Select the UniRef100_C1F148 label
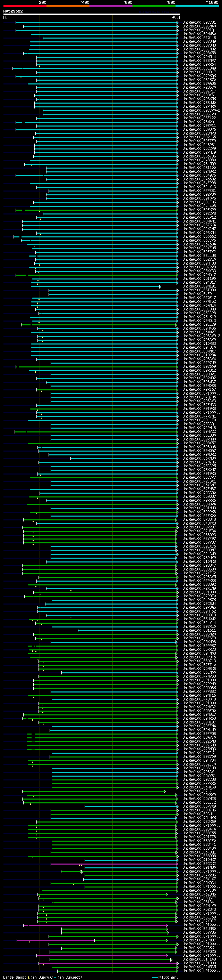The height and width of the screenshot is (980, 222). tap(199, 959)
